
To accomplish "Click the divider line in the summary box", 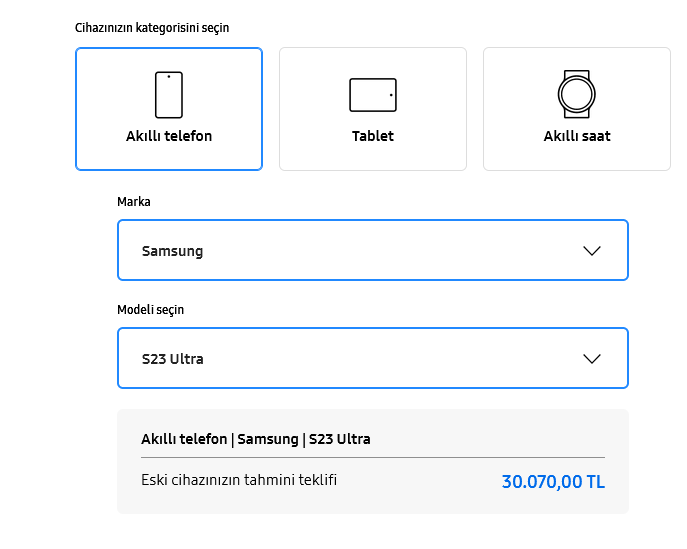I will coord(373,458).
